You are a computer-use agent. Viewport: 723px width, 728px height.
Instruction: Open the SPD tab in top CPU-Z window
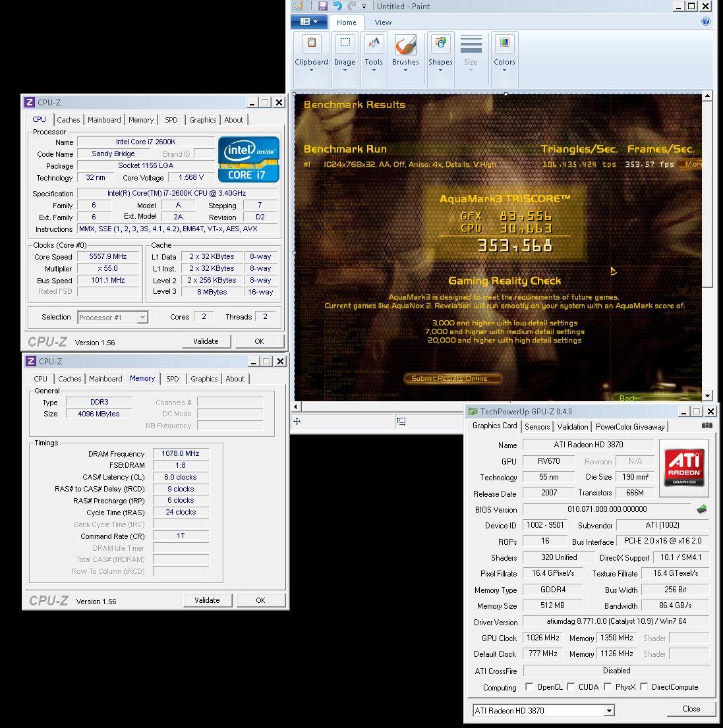click(x=171, y=120)
